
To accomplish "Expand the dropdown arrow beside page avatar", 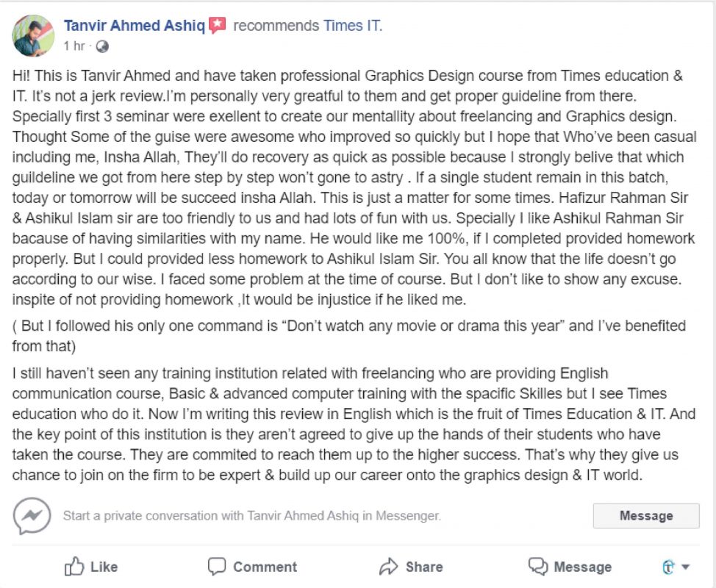I will click(686, 567).
